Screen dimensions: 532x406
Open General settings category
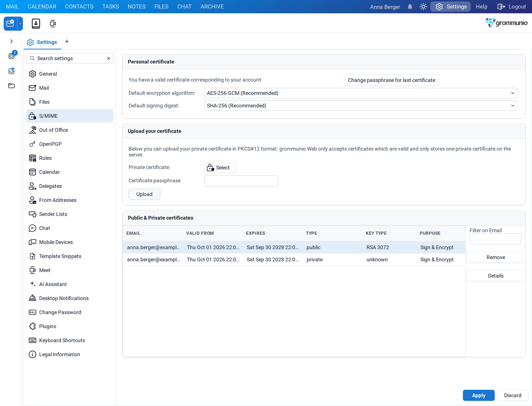69,74
